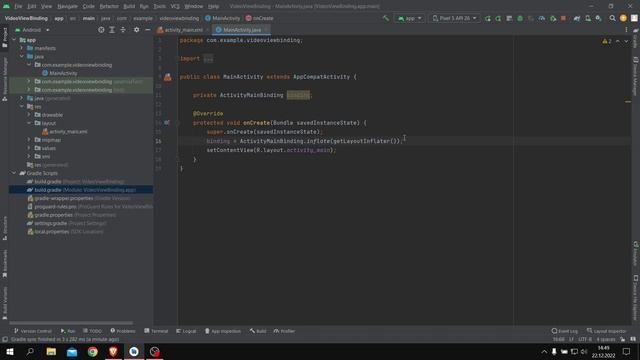Open File Explorer from the taskbar

pos(51,351)
